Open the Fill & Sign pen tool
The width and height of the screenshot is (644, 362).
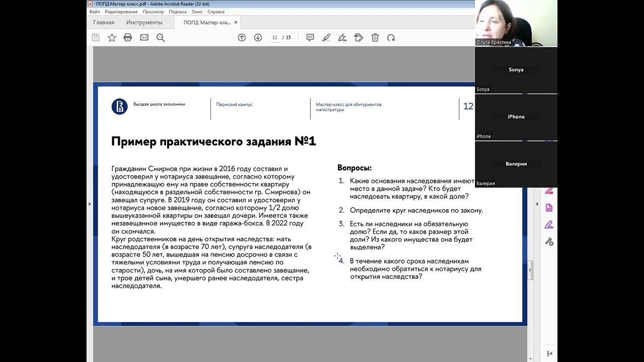[x=342, y=38]
